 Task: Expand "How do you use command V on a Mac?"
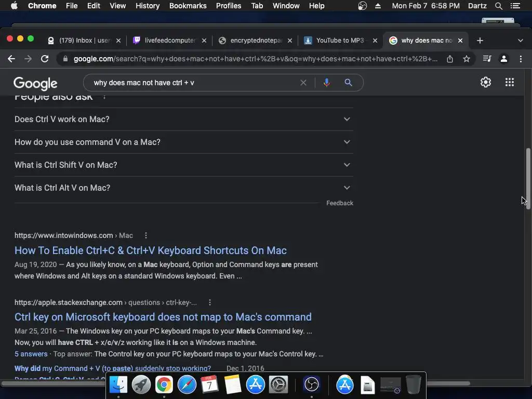click(x=183, y=142)
